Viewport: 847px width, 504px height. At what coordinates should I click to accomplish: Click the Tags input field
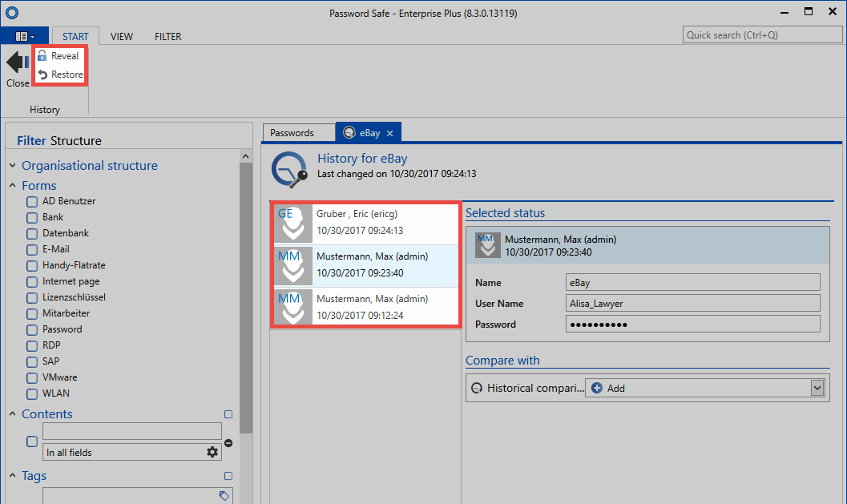tap(137, 495)
